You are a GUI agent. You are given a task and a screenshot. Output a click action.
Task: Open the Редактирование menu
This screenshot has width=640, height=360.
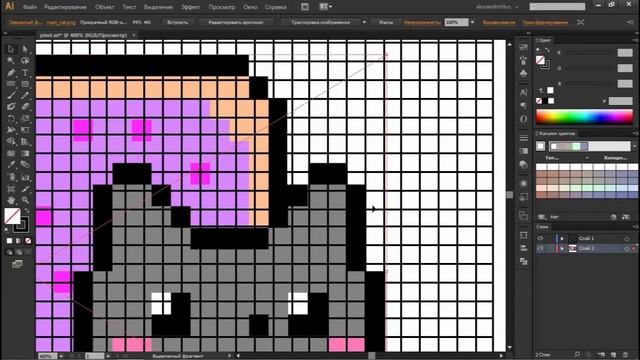[65, 7]
